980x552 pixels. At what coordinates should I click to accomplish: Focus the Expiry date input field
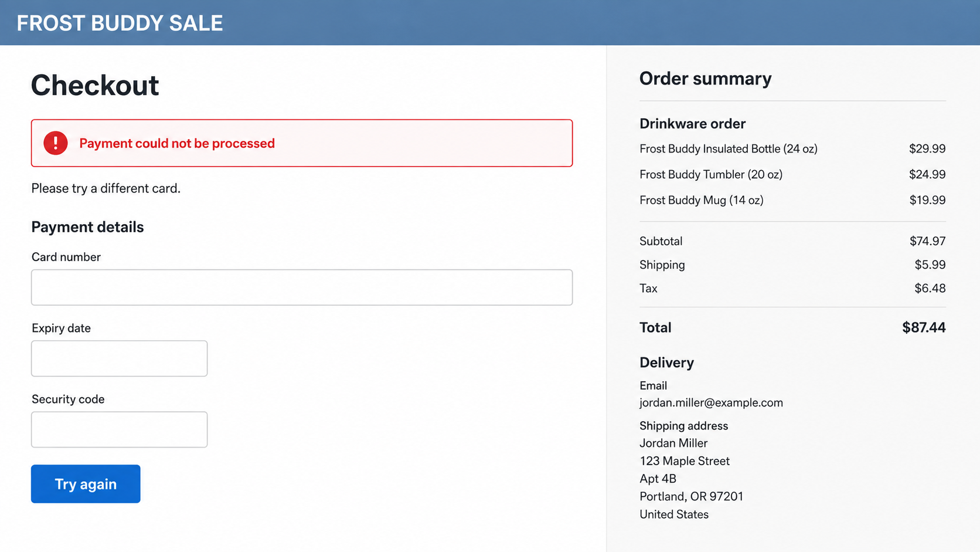(119, 358)
